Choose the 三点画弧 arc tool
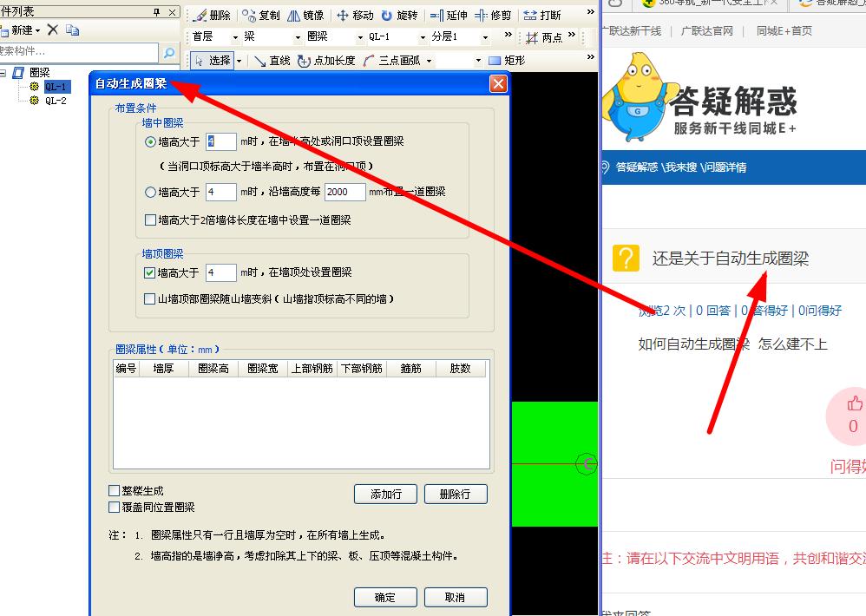This screenshot has height=616, width=866. [x=393, y=61]
